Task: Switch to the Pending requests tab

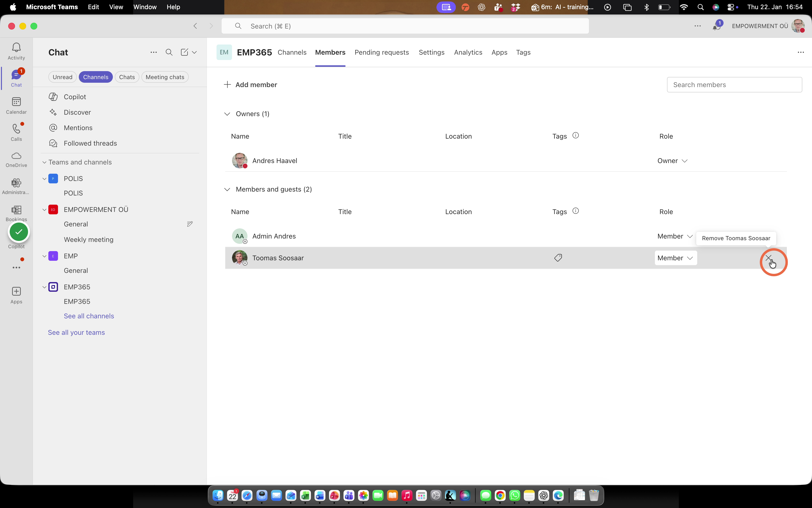Action: click(382, 52)
